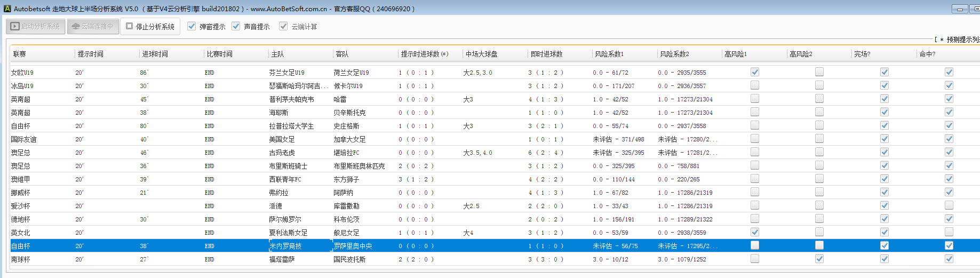
Task: Select the 古玛老虎 vs 堪培拉FC row
Action: click(x=282, y=153)
